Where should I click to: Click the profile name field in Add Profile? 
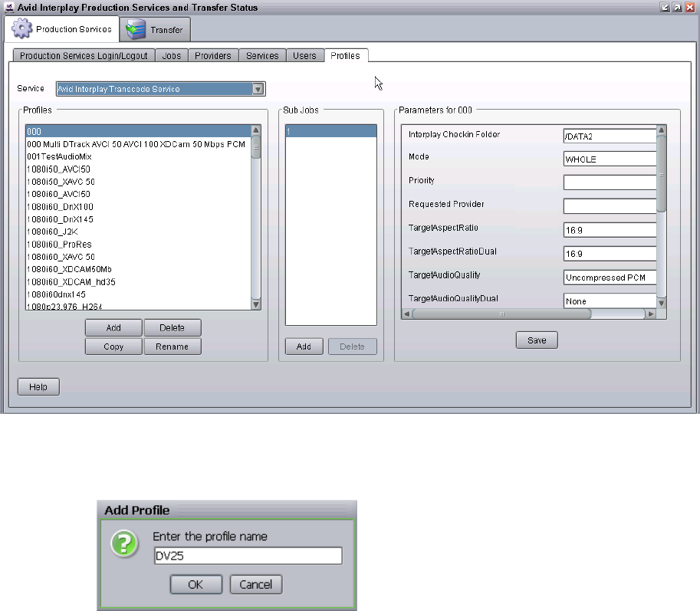tap(248, 556)
